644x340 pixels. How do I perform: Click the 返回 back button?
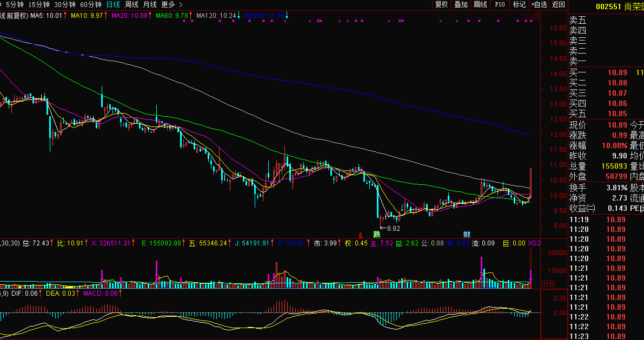tap(558, 4)
